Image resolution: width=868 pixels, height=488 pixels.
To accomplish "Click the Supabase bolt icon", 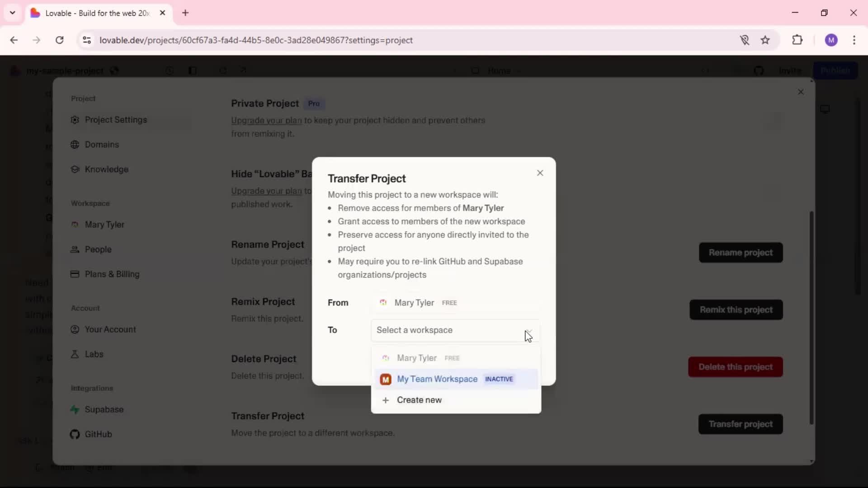I will point(75,409).
